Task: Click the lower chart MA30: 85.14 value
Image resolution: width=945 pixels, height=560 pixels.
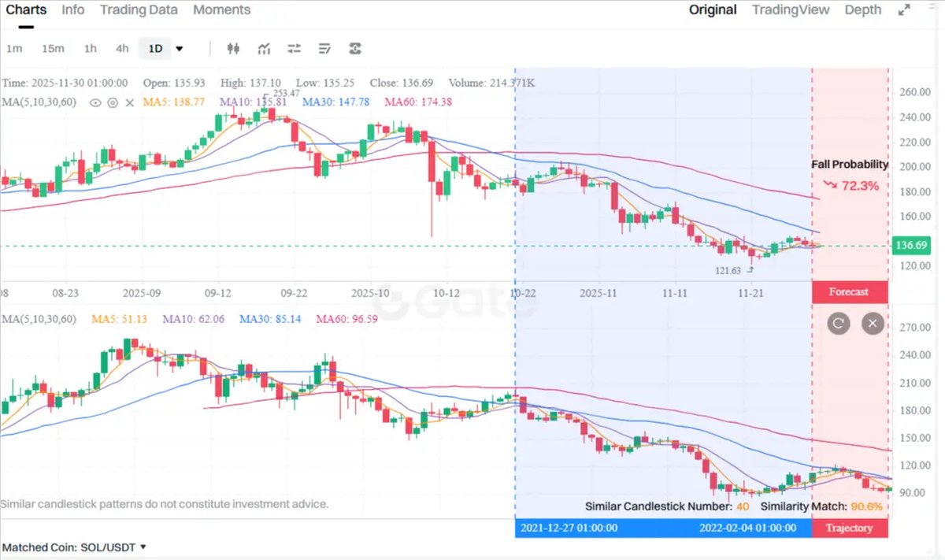Action: click(270, 319)
